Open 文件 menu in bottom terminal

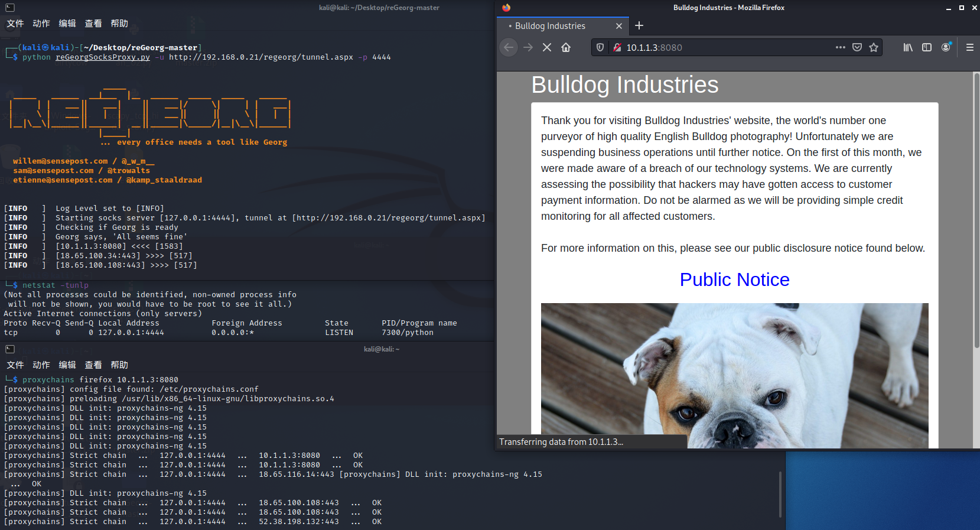(15, 365)
